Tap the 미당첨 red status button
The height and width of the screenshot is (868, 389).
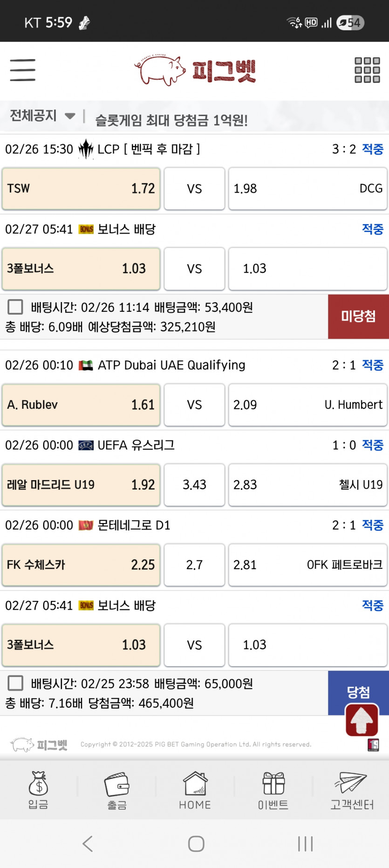(358, 317)
